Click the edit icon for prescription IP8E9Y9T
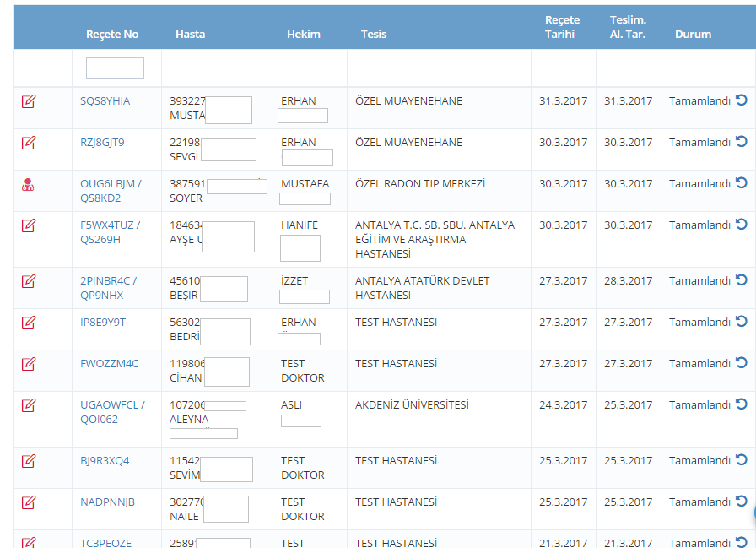Screen dimensions: 756x548 [x=29, y=323]
